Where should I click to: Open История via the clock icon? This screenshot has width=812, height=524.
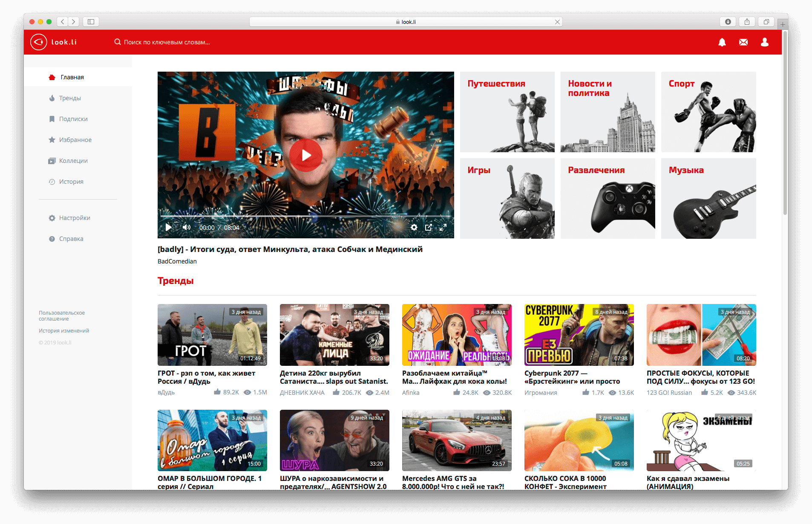51,182
